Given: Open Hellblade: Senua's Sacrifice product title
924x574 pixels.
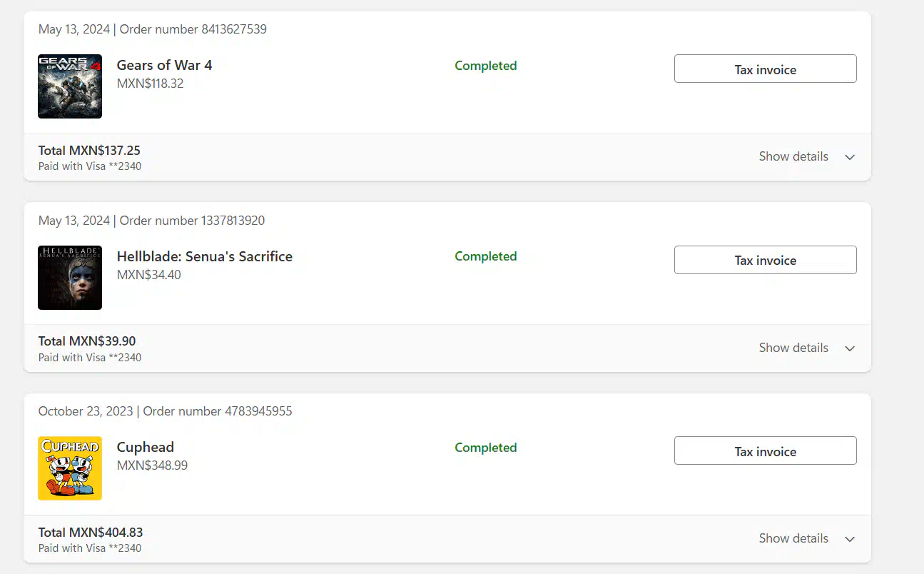Looking at the screenshot, I should point(205,256).
